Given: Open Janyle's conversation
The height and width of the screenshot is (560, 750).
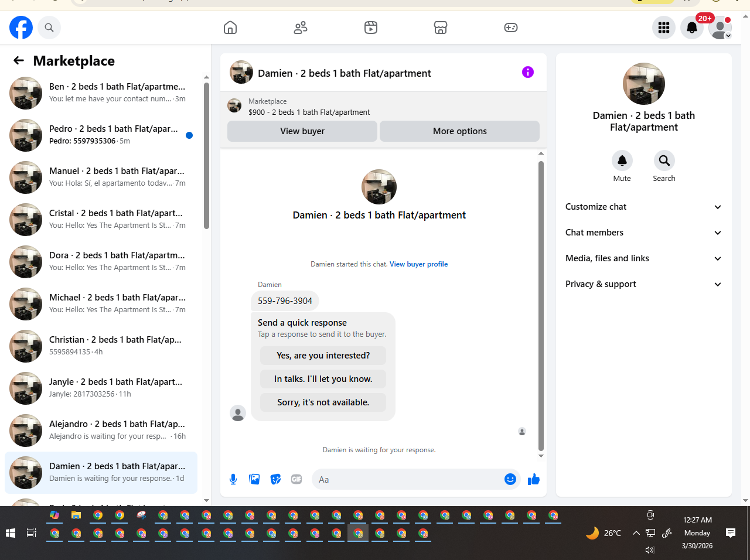Looking at the screenshot, I should [101, 388].
